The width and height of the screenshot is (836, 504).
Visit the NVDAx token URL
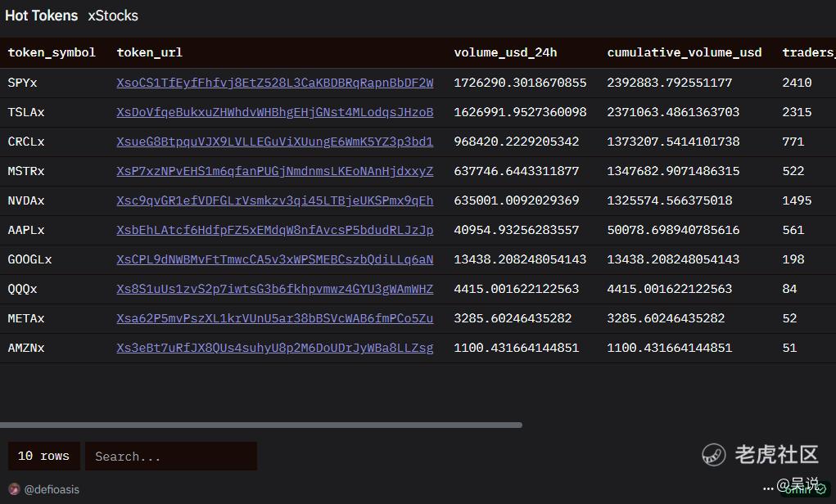(x=274, y=200)
